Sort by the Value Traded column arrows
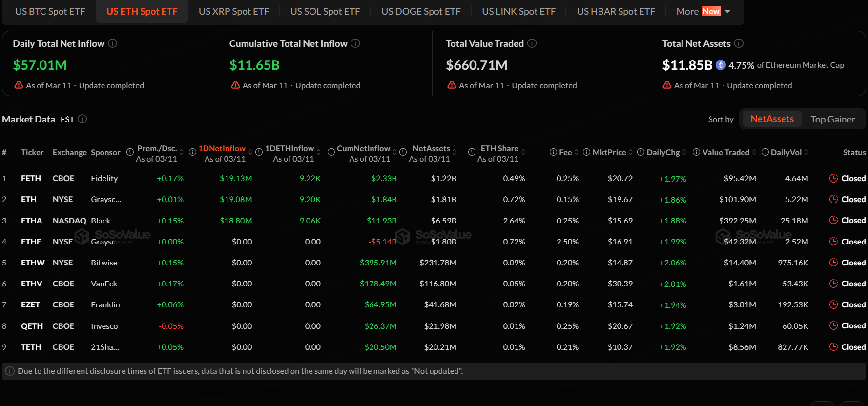868x406 pixels. pos(754,152)
